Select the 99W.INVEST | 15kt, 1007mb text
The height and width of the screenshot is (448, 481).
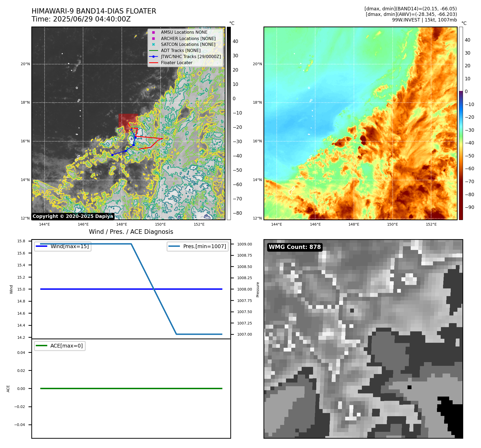tap(424, 20)
